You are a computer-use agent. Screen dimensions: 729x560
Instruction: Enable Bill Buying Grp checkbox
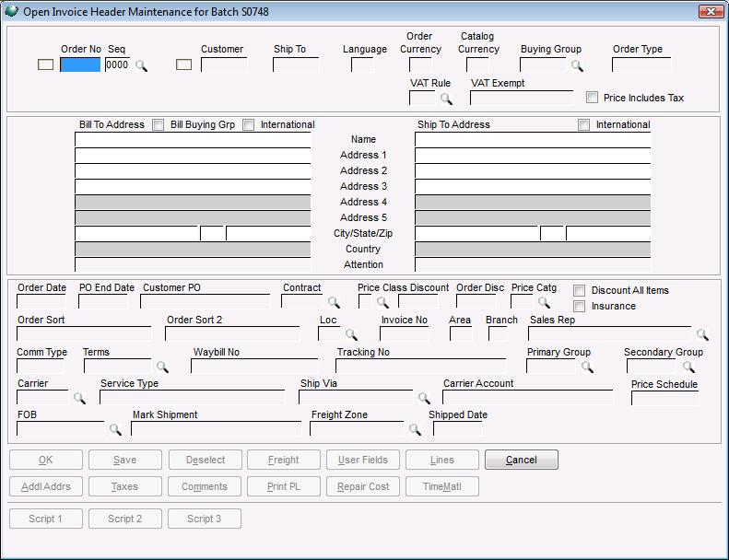[159, 124]
